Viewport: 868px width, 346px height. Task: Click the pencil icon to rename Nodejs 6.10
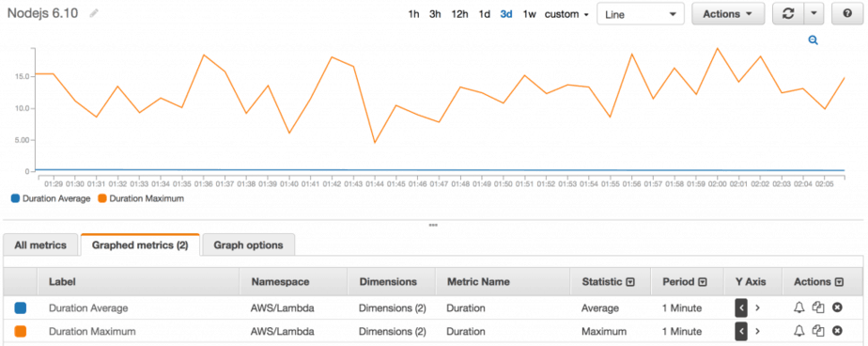pos(94,13)
